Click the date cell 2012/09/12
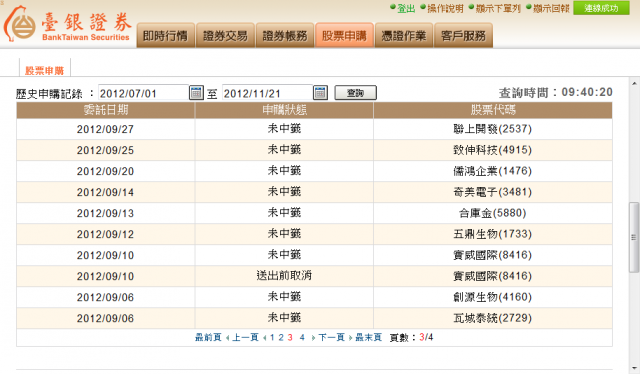The image size is (640, 374). coord(105,234)
